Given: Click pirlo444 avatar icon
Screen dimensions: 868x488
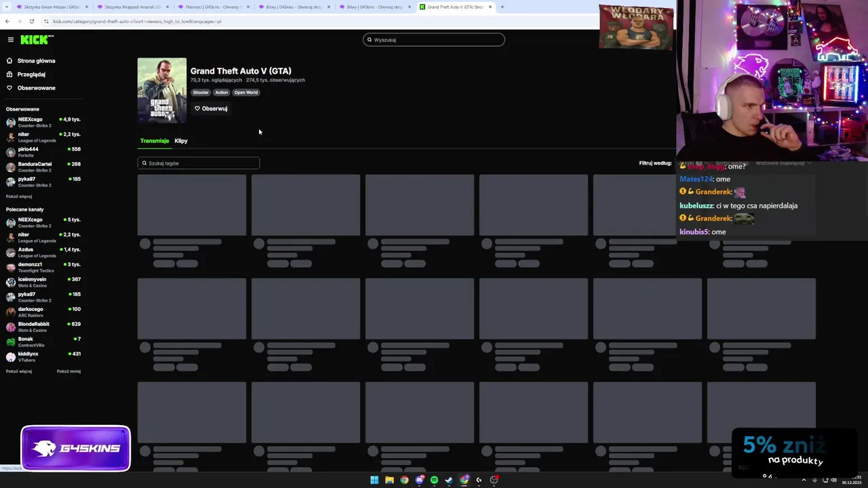Looking at the screenshot, I should (x=11, y=152).
